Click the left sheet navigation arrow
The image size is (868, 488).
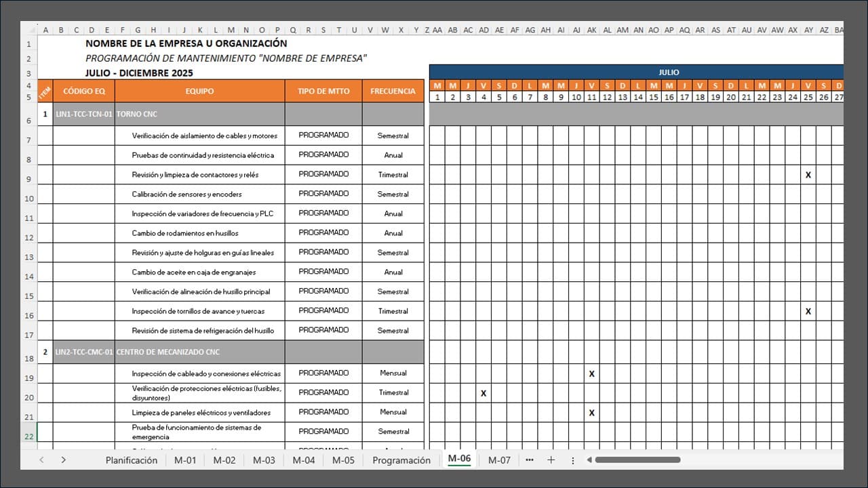point(41,460)
